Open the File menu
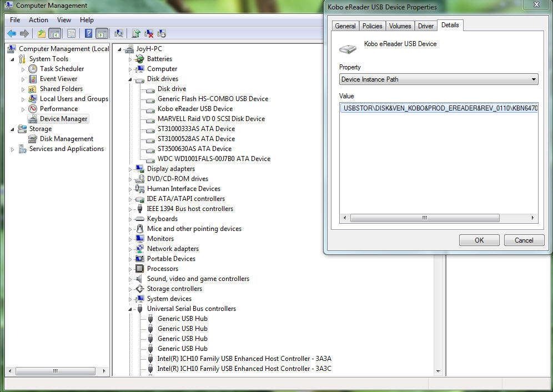Viewport: 553px width, 392px height. click(15, 20)
